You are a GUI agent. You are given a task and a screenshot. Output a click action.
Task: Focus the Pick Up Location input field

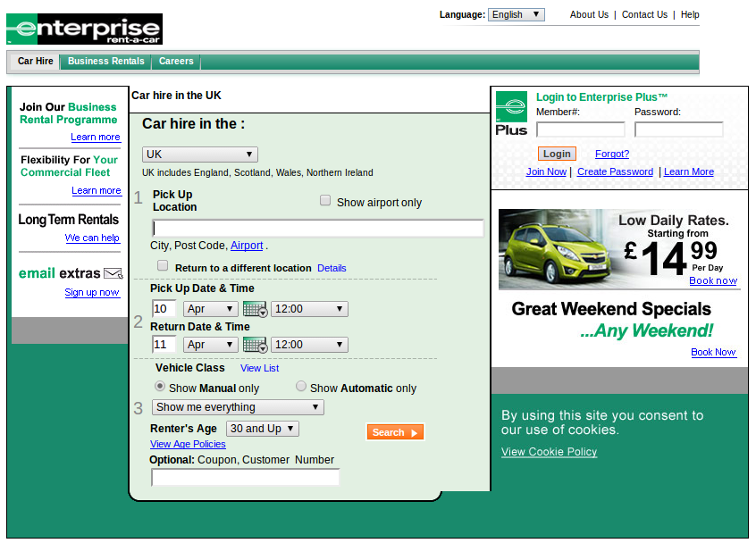318,229
